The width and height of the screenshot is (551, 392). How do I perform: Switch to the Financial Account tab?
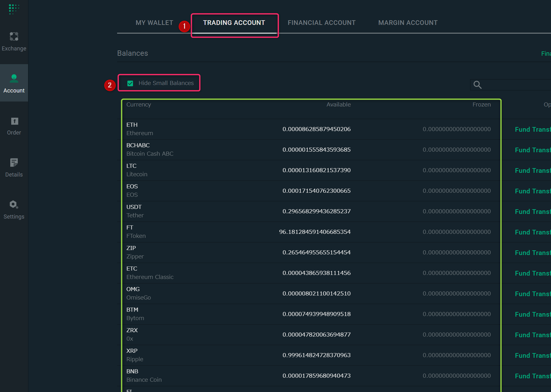click(321, 23)
